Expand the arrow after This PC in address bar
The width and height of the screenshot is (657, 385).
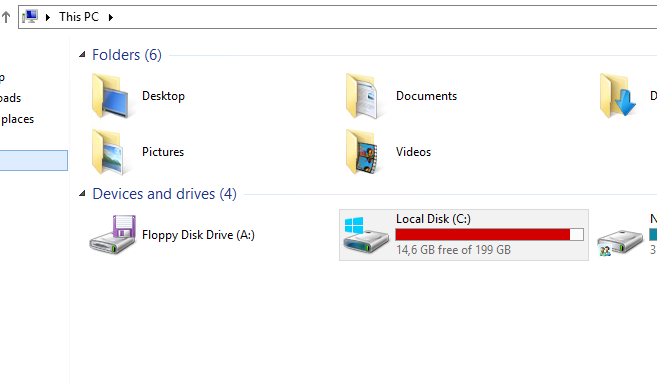click(111, 17)
